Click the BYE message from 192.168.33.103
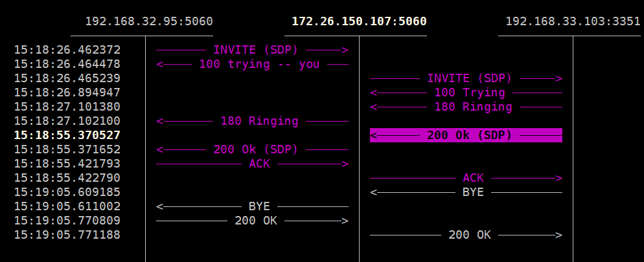The width and height of the screenshot is (644, 262). click(x=466, y=192)
